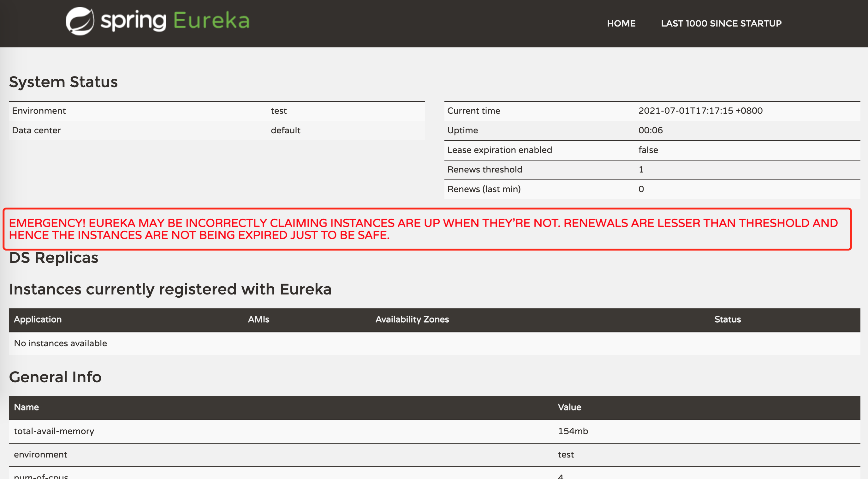Image resolution: width=868 pixels, height=479 pixels.
Task: Click the spring Eureka brand text
Action: click(x=175, y=21)
